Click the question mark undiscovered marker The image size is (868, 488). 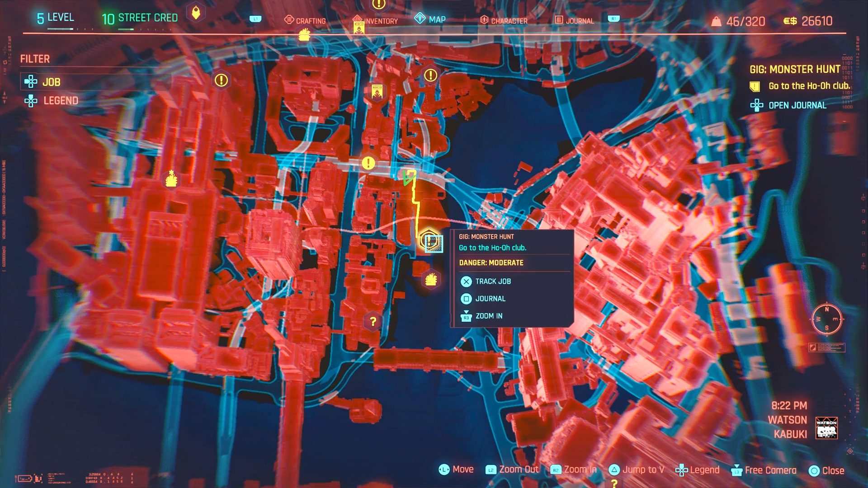(373, 322)
